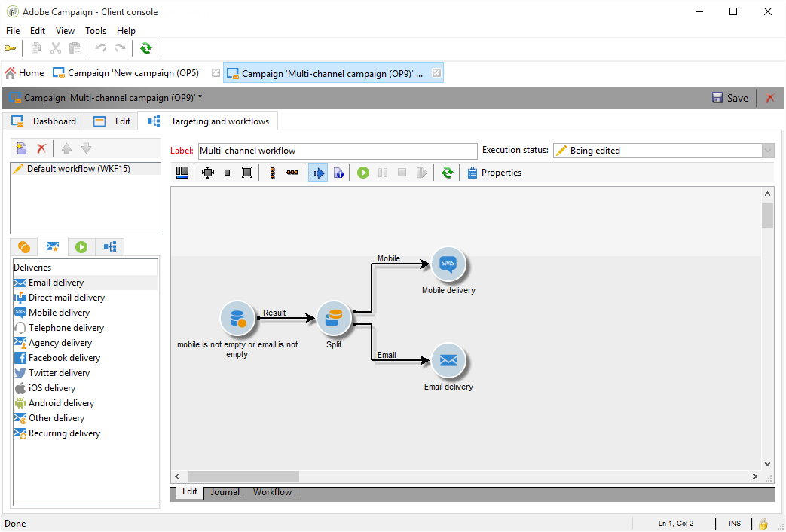This screenshot has width=786, height=532.
Task: Select Email delivery in Deliveries list
Action: [x=84, y=283]
